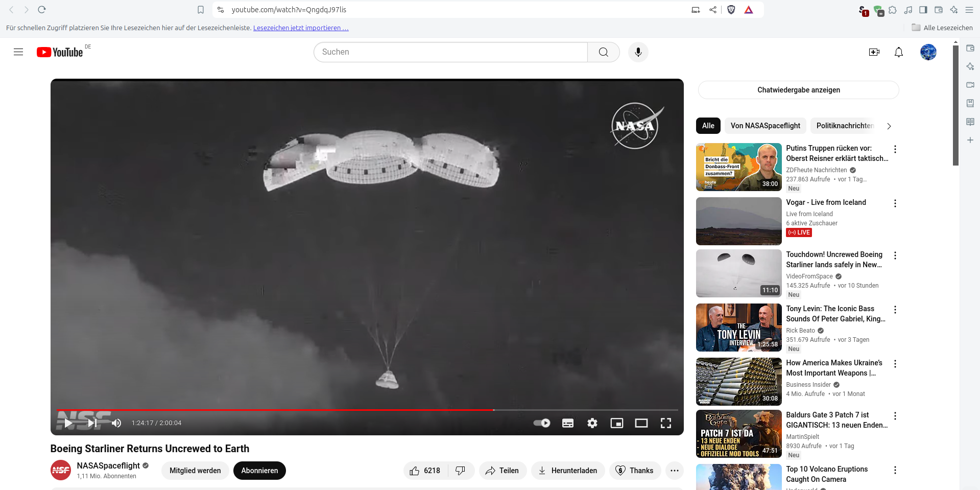980x490 pixels.
Task: Click in the Suchen search field
Action: pyautogui.click(x=450, y=52)
